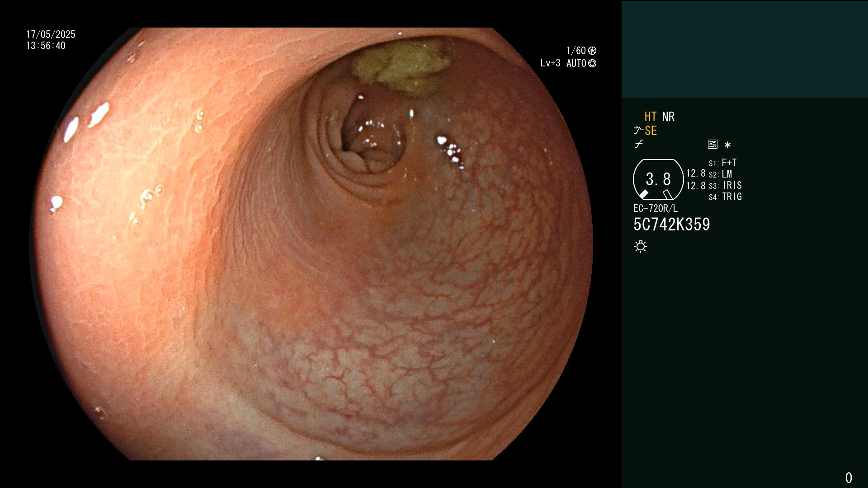868x488 pixels.
Task: Click the date 17/05/2025
Action: click(x=51, y=34)
